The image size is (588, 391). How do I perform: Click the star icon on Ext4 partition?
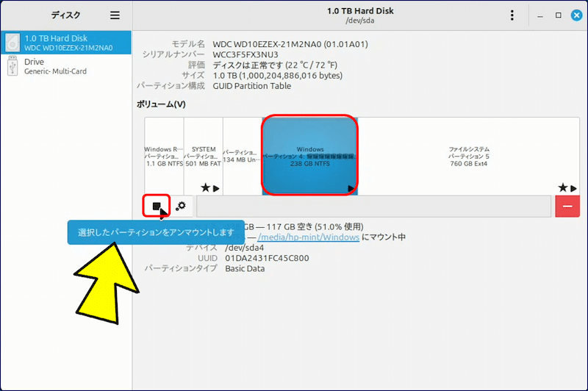click(562, 189)
